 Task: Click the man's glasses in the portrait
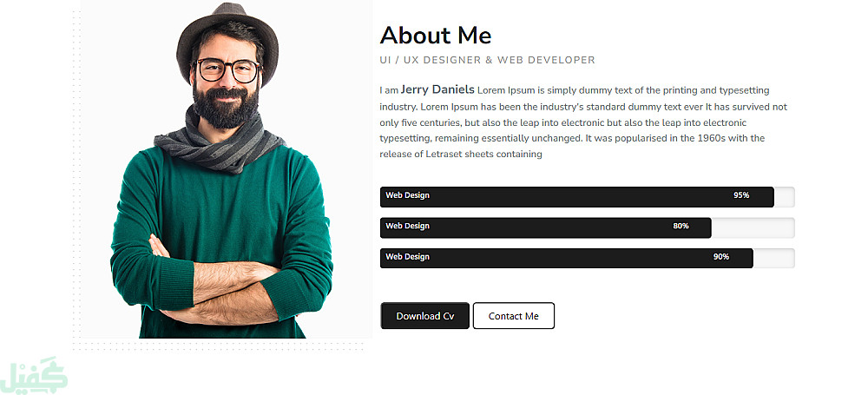click(227, 70)
